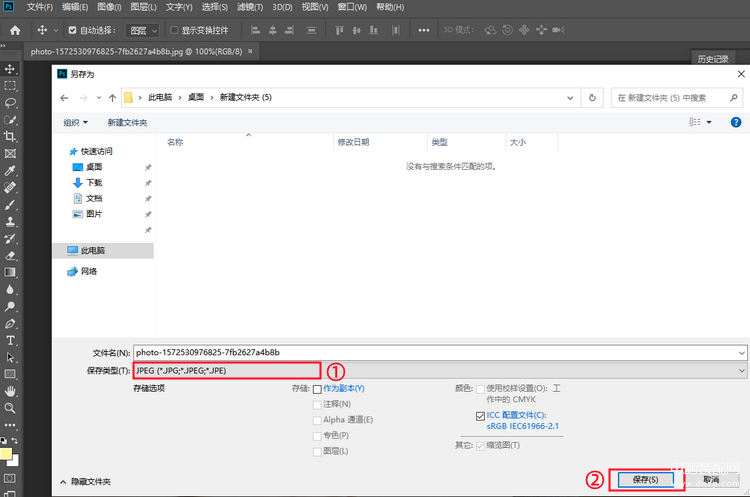Pick the Hand tool

pos(10,391)
